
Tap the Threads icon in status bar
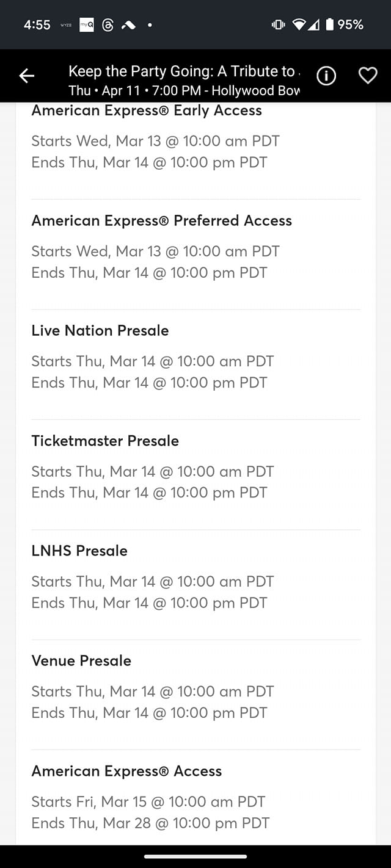(108, 25)
